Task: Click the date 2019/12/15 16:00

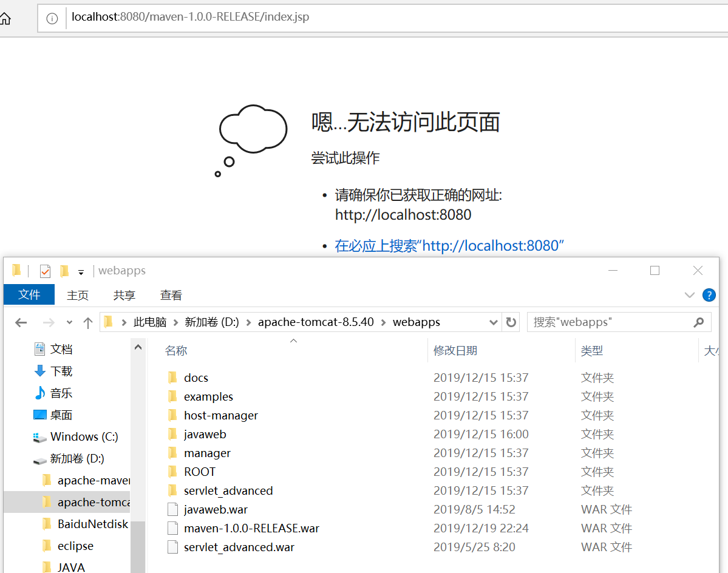Action: point(481,434)
